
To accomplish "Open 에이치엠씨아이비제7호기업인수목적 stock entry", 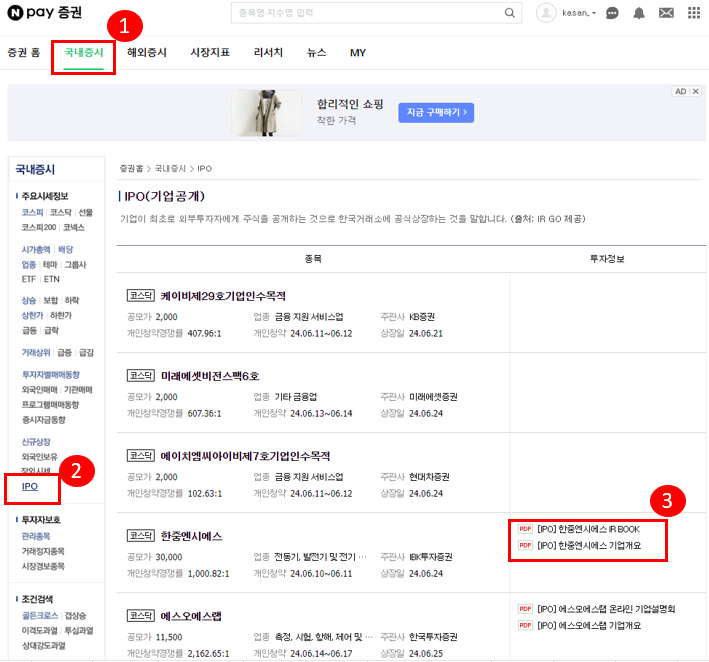I will [245, 456].
